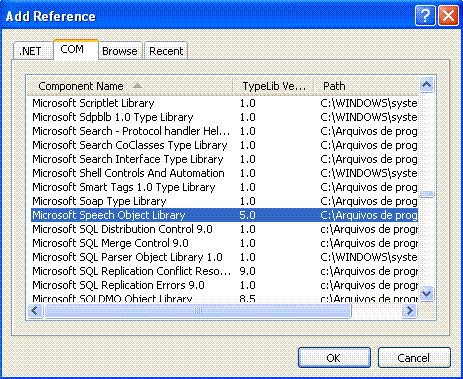
Task: Click the Path column header
Action: (x=366, y=86)
